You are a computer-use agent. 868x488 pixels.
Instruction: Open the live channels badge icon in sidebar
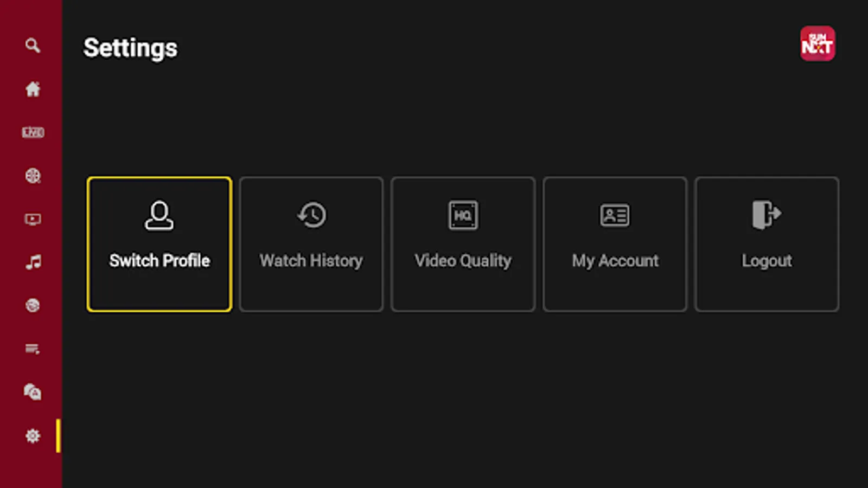coord(33,132)
